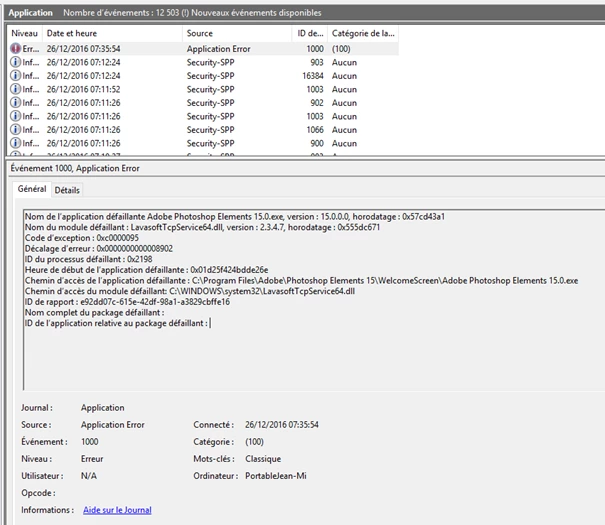Click the Nom de l'application défaillante line

click(x=235, y=216)
